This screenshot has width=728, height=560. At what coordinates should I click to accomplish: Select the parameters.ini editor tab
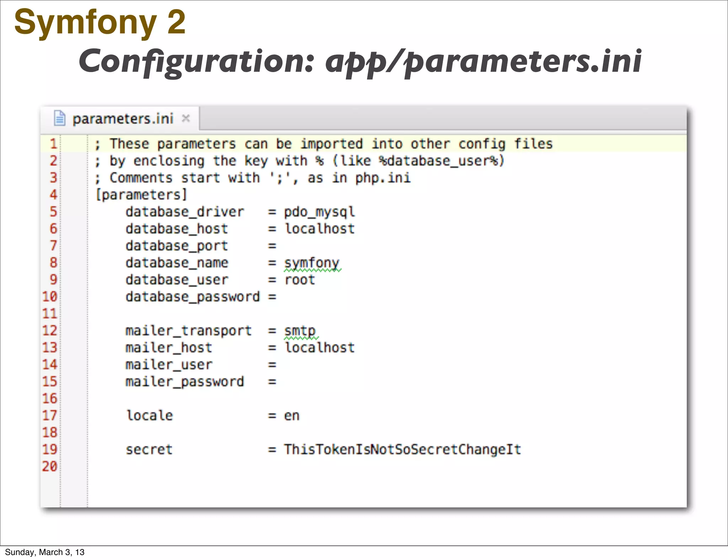(120, 118)
